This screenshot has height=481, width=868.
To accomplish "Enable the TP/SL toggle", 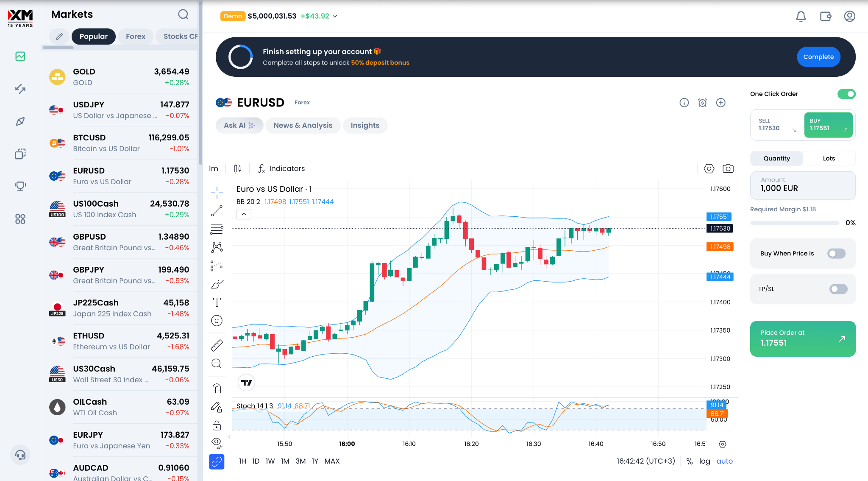I will click(838, 289).
